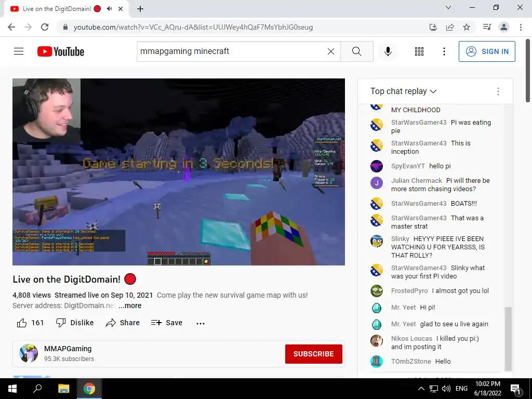Bookmark this tab with the star
The image size is (532, 399).
(x=467, y=27)
